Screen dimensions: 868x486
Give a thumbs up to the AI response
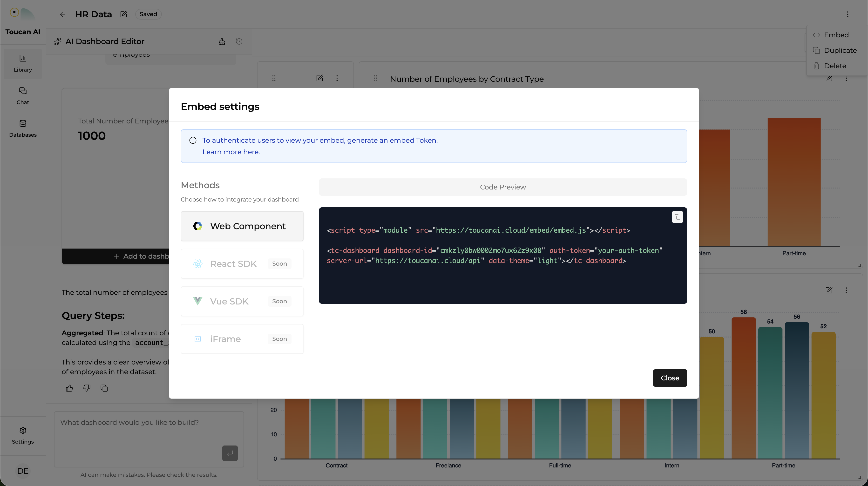tap(69, 388)
